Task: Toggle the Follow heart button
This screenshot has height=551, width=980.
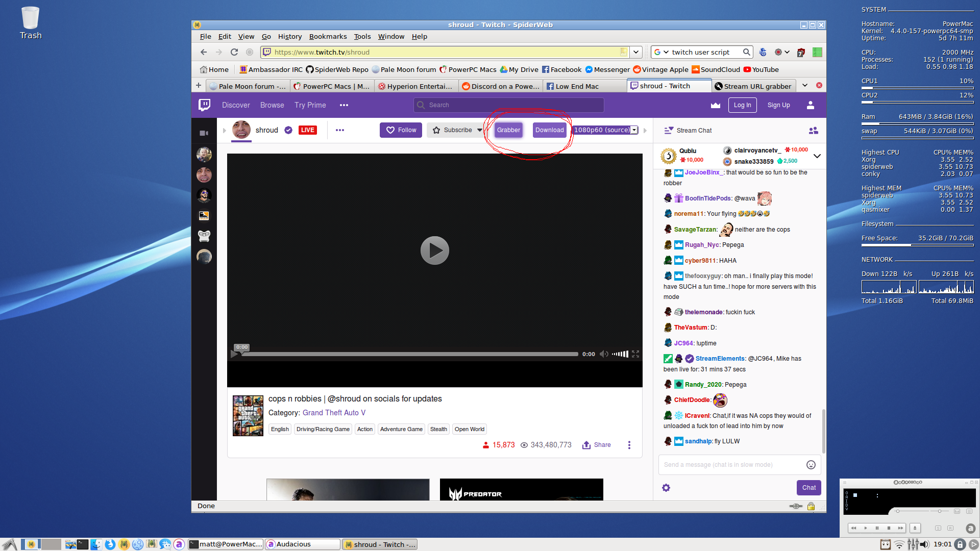Action: (401, 130)
